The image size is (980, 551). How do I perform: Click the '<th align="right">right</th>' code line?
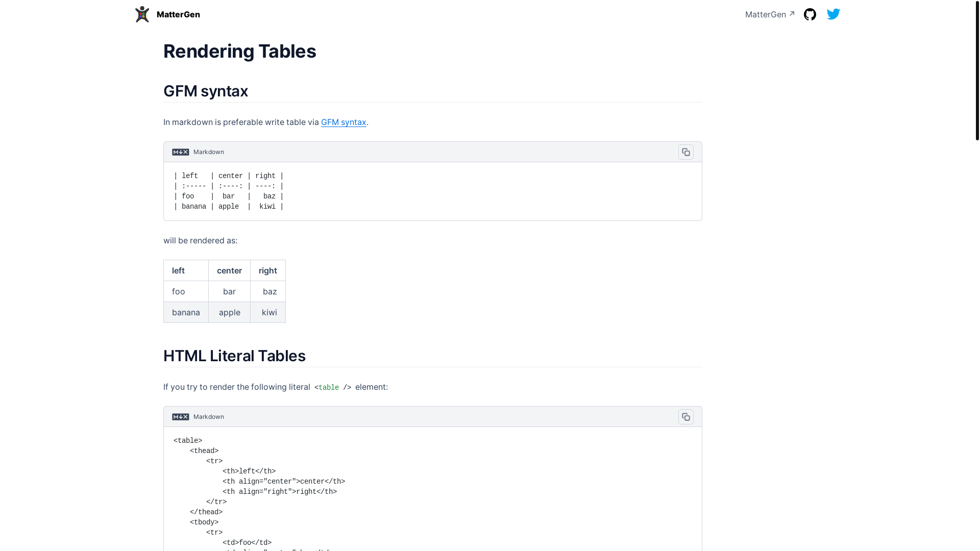click(280, 492)
